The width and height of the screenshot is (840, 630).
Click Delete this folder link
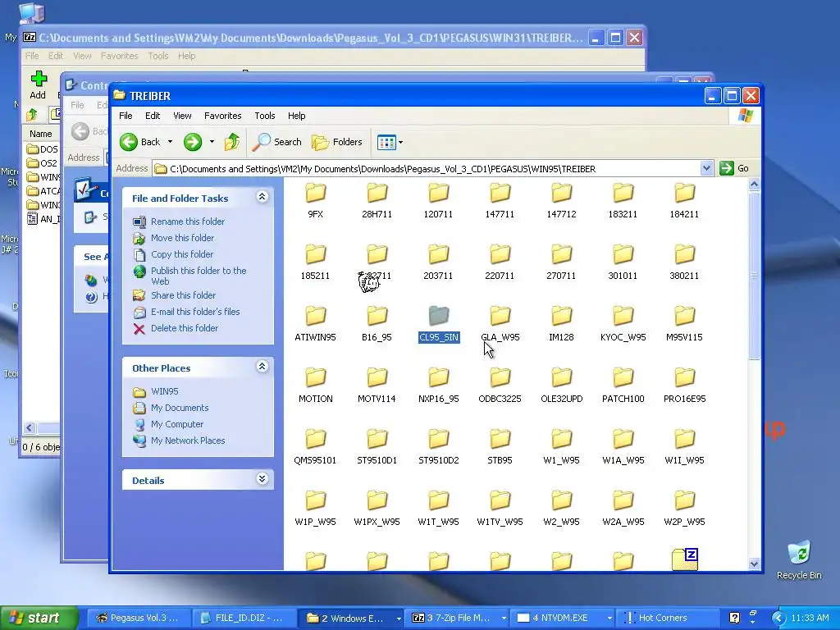click(x=185, y=328)
